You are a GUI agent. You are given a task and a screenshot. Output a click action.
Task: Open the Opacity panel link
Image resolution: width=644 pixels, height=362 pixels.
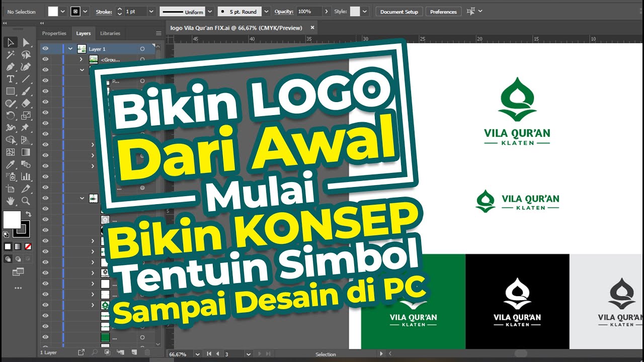(284, 12)
